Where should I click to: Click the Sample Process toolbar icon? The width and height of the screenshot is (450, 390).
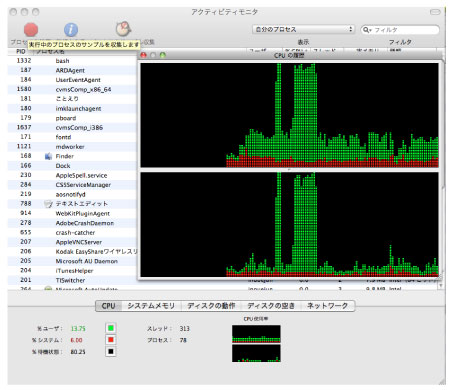[123, 29]
